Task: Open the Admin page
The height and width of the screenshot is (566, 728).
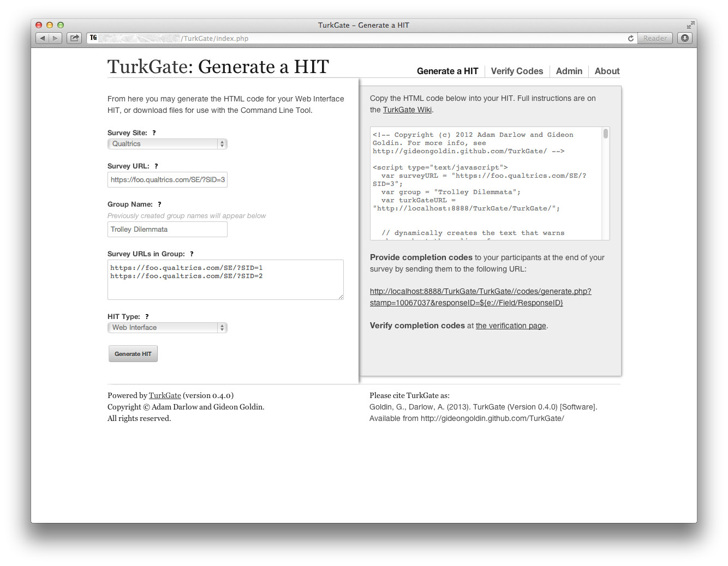Action: [x=569, y=71]
